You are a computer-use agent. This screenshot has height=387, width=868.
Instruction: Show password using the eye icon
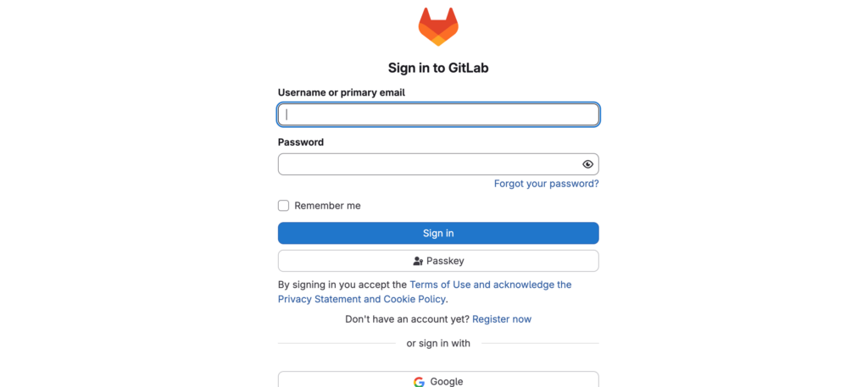[587, 164]
